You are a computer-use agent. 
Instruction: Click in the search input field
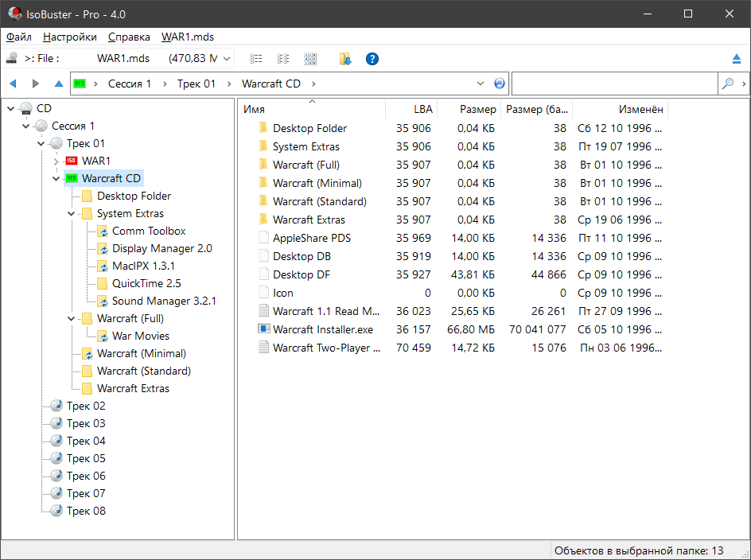pyautogui.click(x=614, y=84)
